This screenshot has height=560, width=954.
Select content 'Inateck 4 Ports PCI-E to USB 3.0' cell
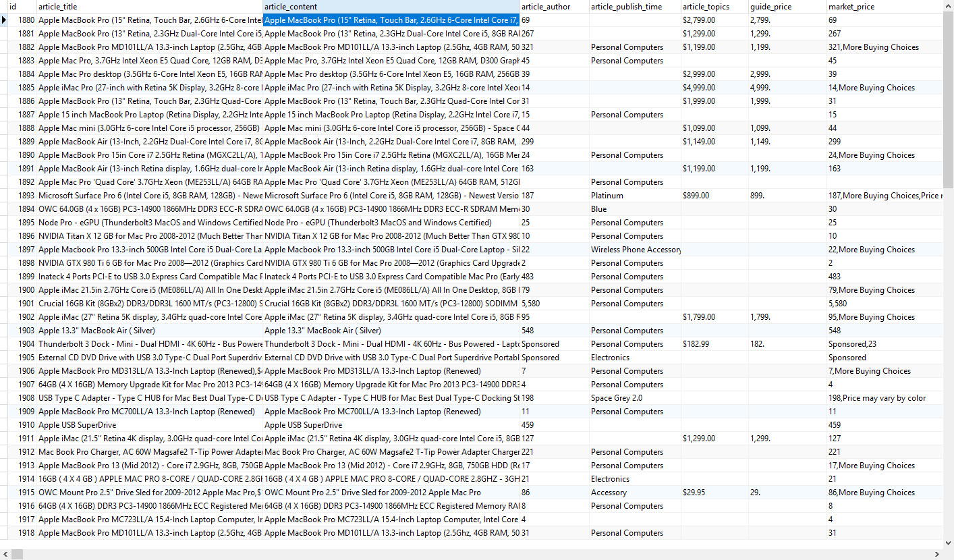(x=391, y=277)
